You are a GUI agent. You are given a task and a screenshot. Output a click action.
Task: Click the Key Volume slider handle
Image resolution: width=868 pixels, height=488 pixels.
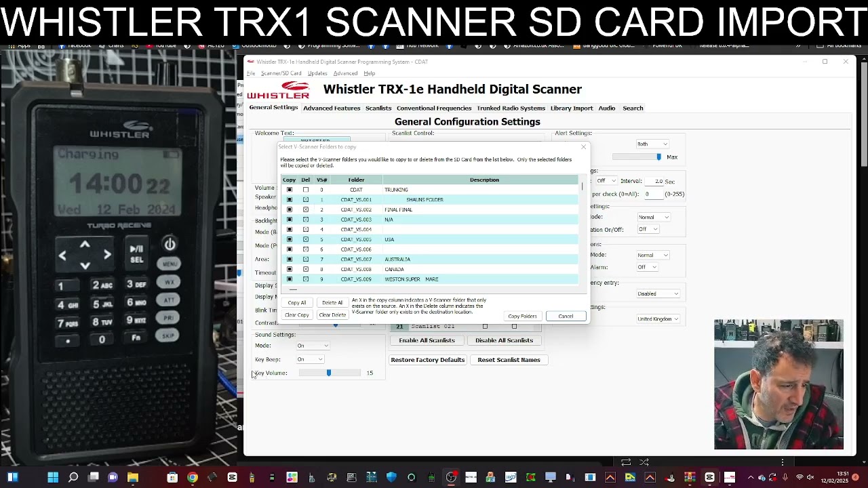click(329, 373)
